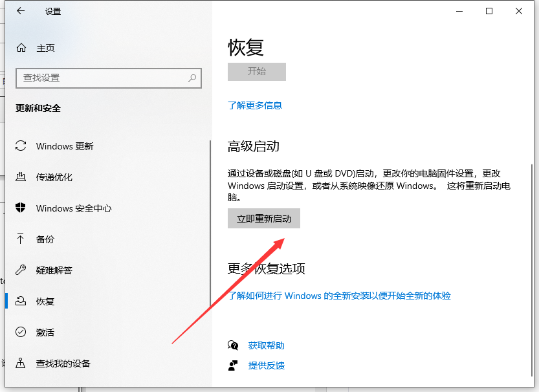Viewport: 539px width, 392px height.
Task: Open the Windows 全新安装 learn-more link
Action: click(339, 296)
